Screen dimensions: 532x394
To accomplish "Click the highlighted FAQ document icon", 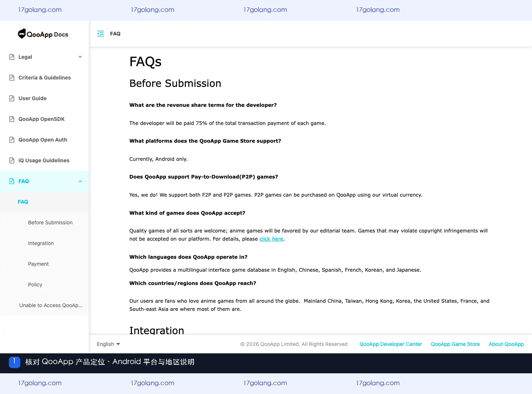I will [x=12, y=181].
